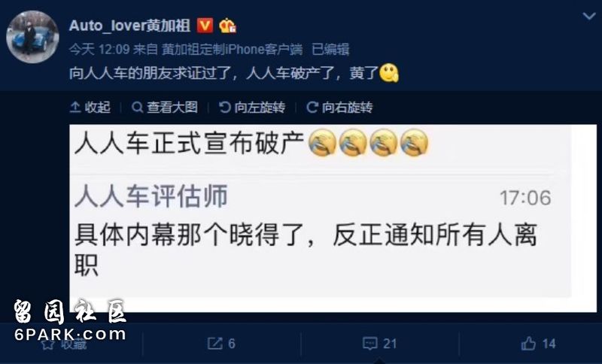This screenshot has width=602, height=364.
Task: Open the Auto_lover黄加祖 username link
Action: [x=129, y=26]
